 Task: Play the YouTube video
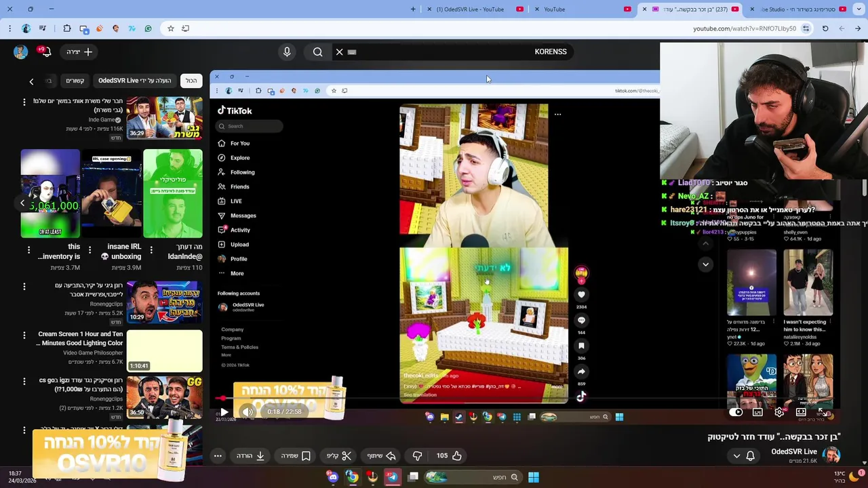(x=224, y=412)
